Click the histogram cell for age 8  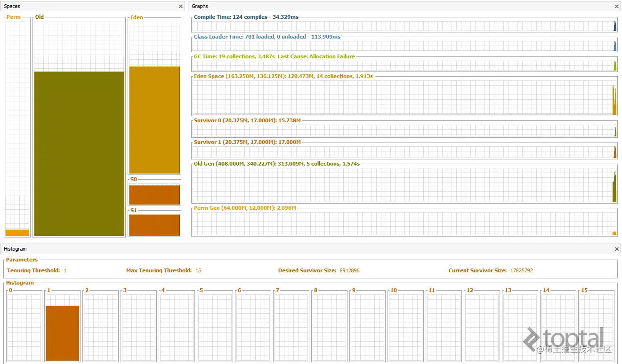330,327
